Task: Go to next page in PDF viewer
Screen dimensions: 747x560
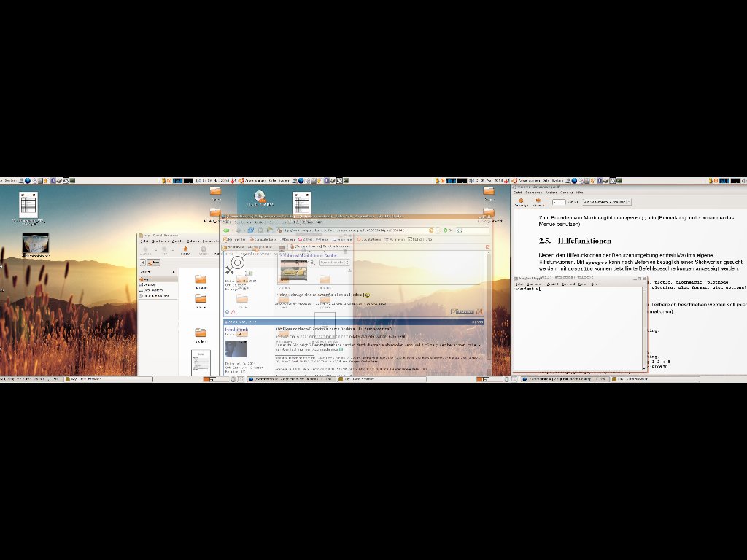Action: (538, 203)
